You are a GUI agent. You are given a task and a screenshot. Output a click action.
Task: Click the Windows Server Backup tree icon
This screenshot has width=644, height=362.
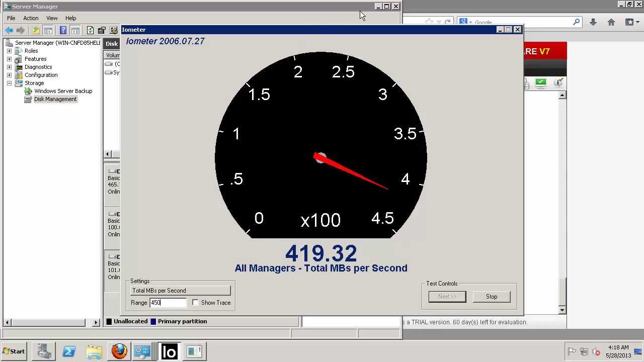[28, 91]
